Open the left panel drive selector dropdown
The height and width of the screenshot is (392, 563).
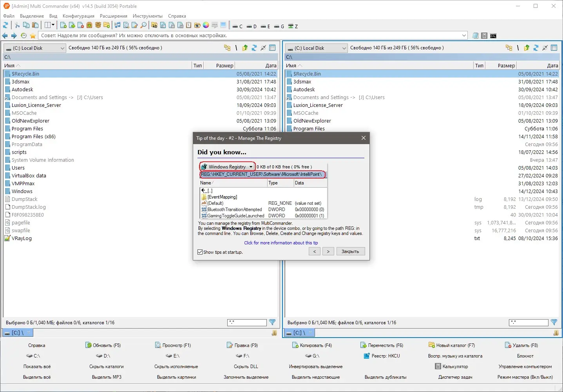coord(63,48)
